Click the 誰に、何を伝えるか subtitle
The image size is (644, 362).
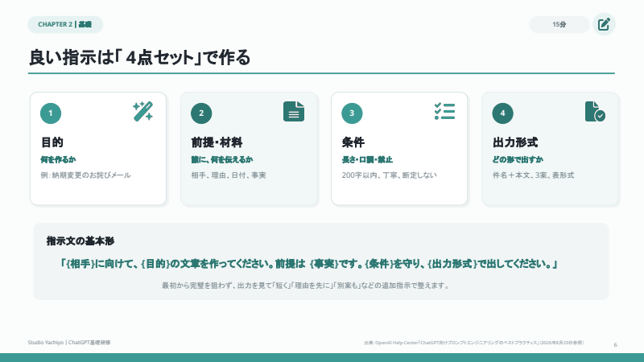(222, 159)
